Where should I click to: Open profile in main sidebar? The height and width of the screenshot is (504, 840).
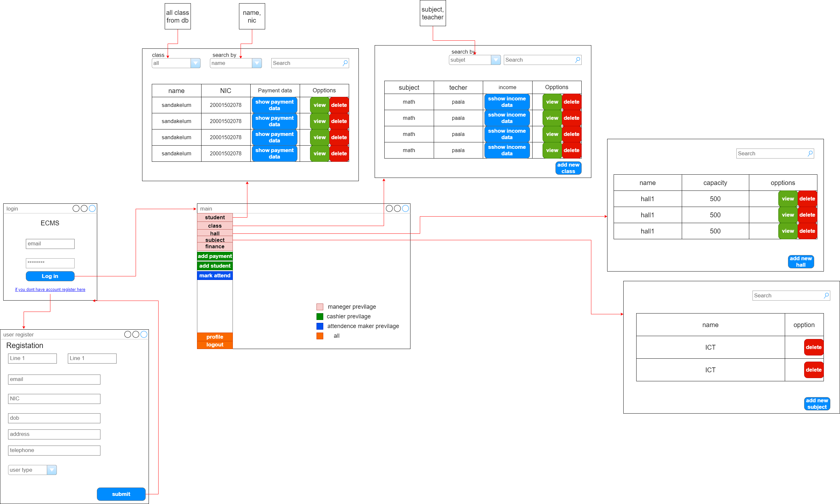pyautogui.click(x=215, y=337)
